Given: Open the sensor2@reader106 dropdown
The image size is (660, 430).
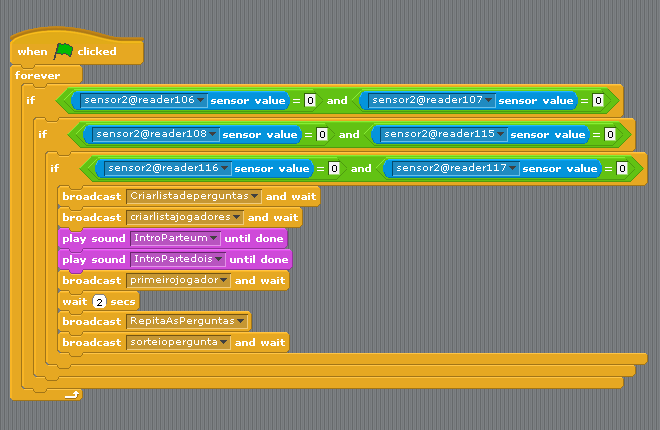Looking at the screenshot, I should pos(201,100).
